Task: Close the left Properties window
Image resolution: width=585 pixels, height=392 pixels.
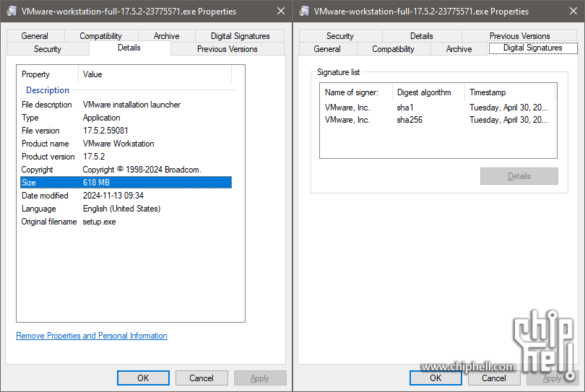Action: tap(281, 11)
